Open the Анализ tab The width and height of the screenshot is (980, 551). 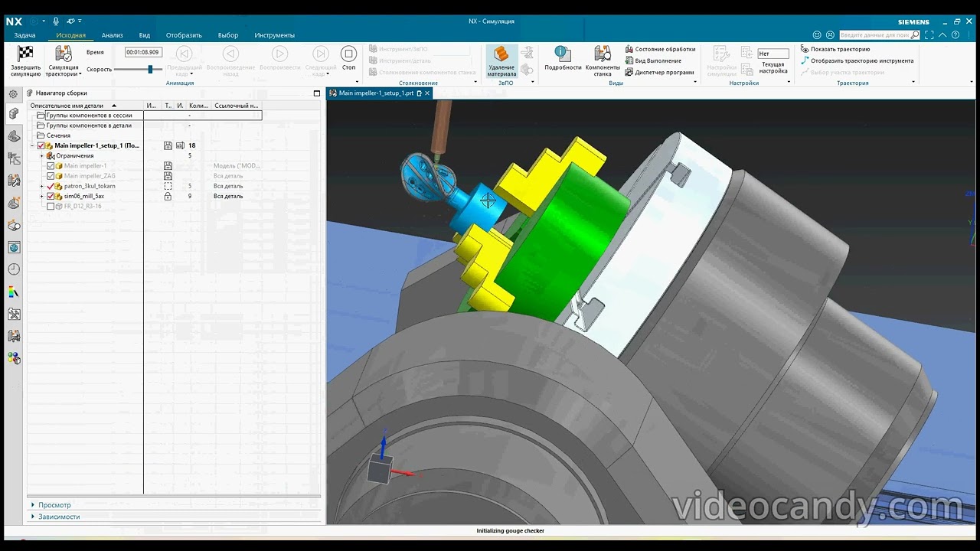(x=112, y=35)
